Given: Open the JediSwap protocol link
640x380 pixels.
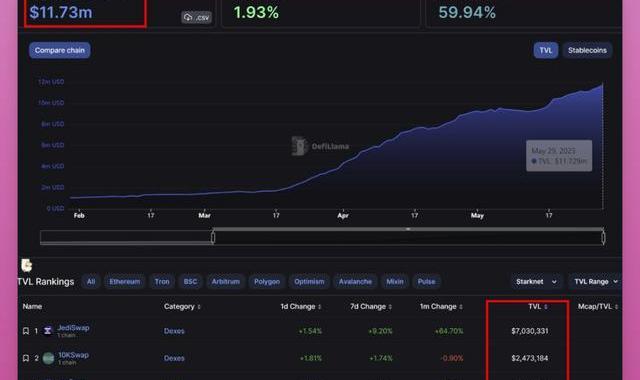Looking at the screenshot, I should point(73,328).
